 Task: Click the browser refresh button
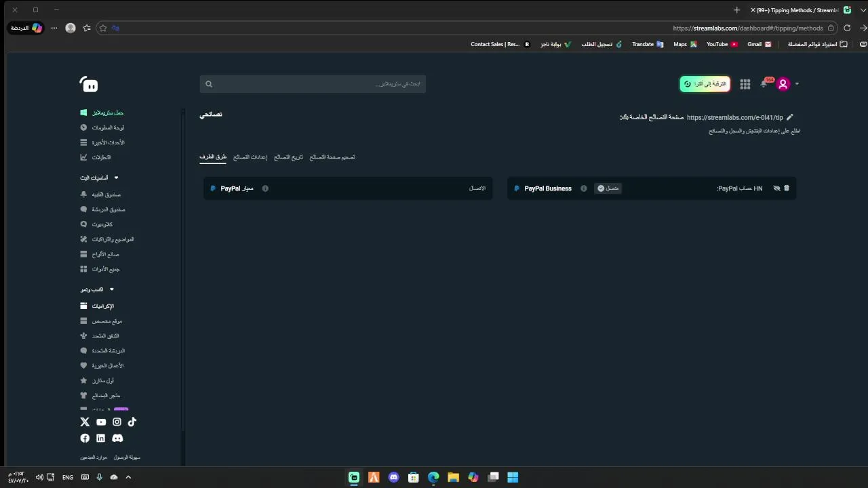click(847, 28)
